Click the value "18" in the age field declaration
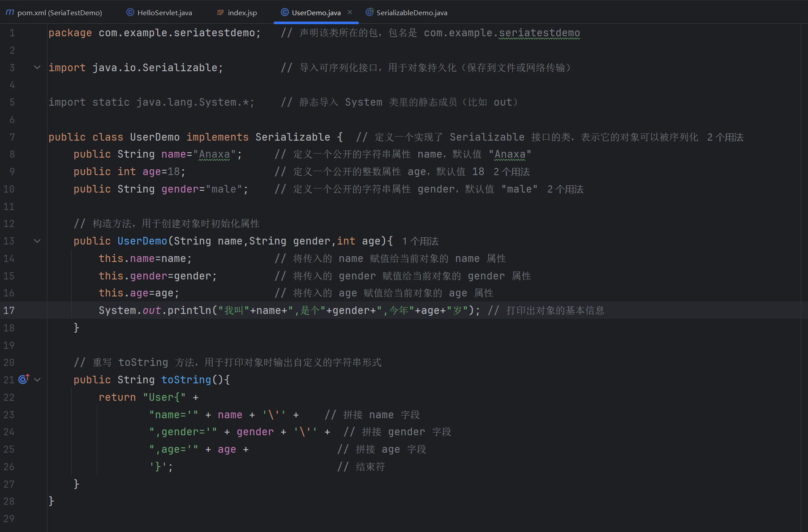This screenshot has width=808, height=532. pos(174,172)
